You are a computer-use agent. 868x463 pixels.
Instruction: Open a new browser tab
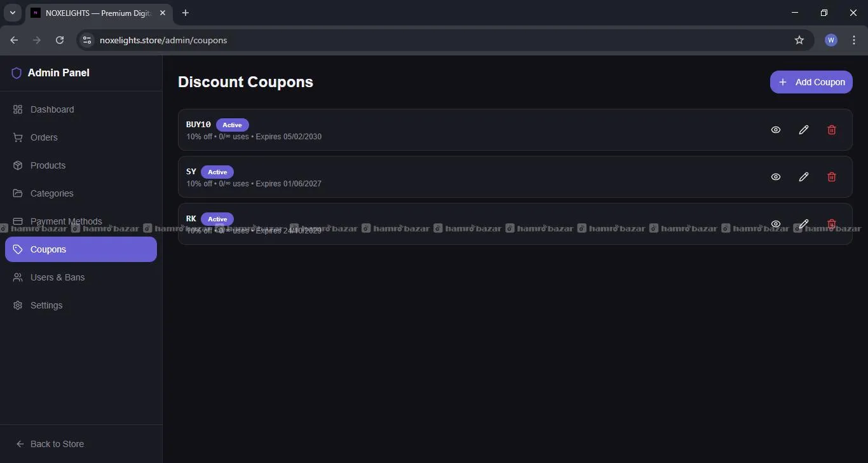point(186,13)
